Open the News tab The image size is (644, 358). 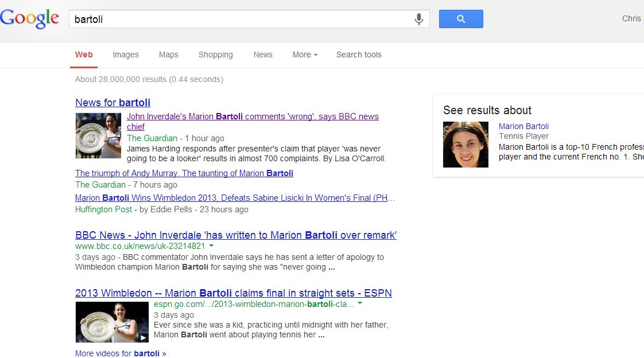point(263,55)
